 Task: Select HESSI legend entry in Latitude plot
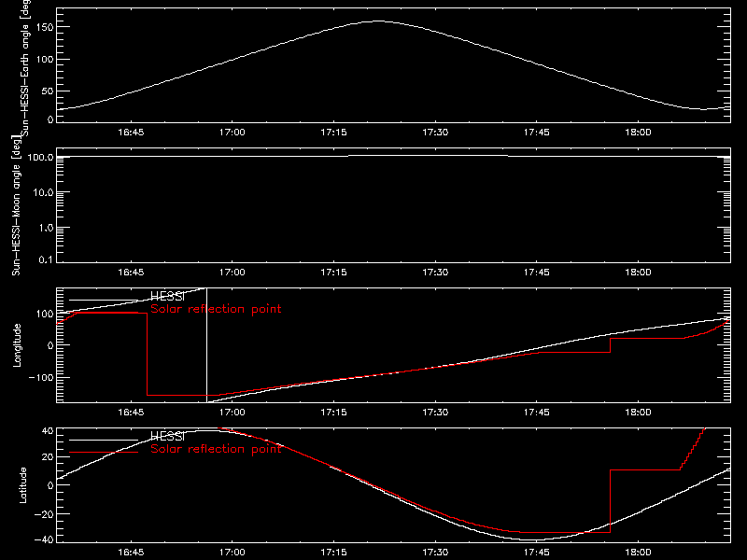[x=167, y=437]
